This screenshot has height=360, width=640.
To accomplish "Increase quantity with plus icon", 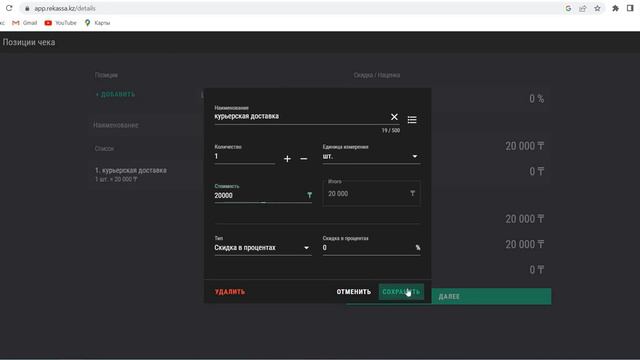I will click(287, 159).
